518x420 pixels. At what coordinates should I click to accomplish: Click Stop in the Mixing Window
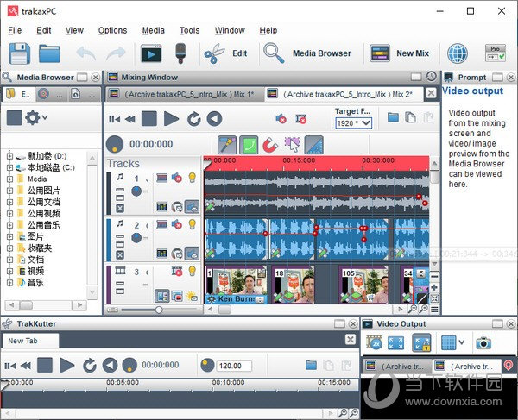coord(149,119)
